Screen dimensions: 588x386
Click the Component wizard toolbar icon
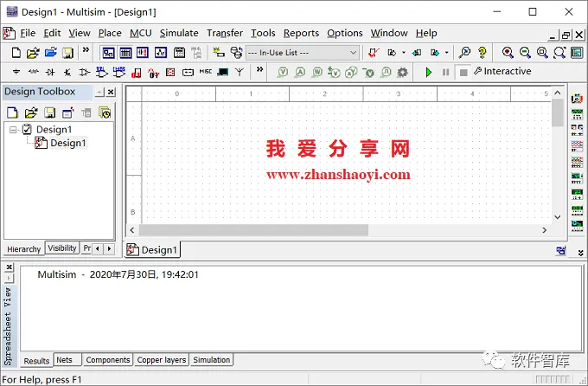(x=219, y=53)
